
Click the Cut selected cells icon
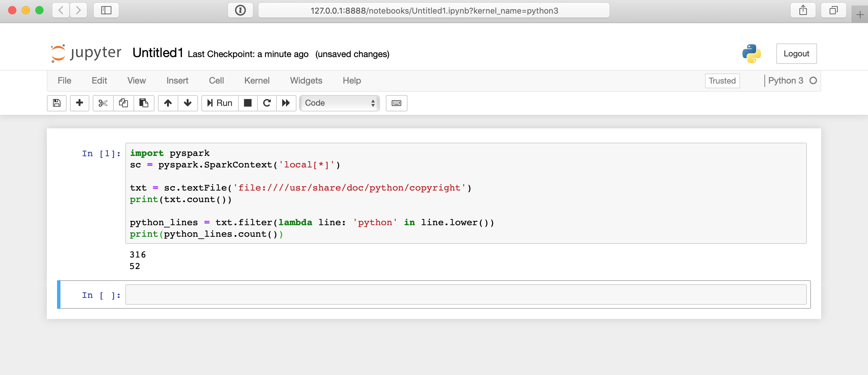101,103
